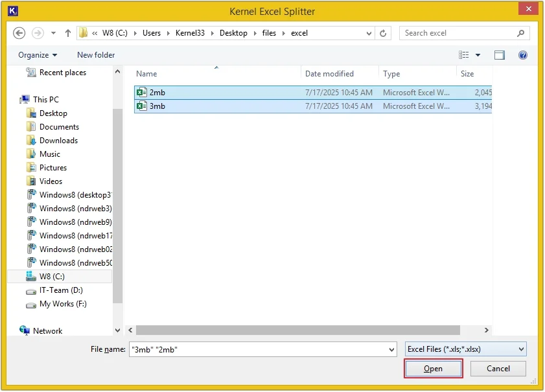Click Desktop in the address breadcrumb

(x=233, y=33)
